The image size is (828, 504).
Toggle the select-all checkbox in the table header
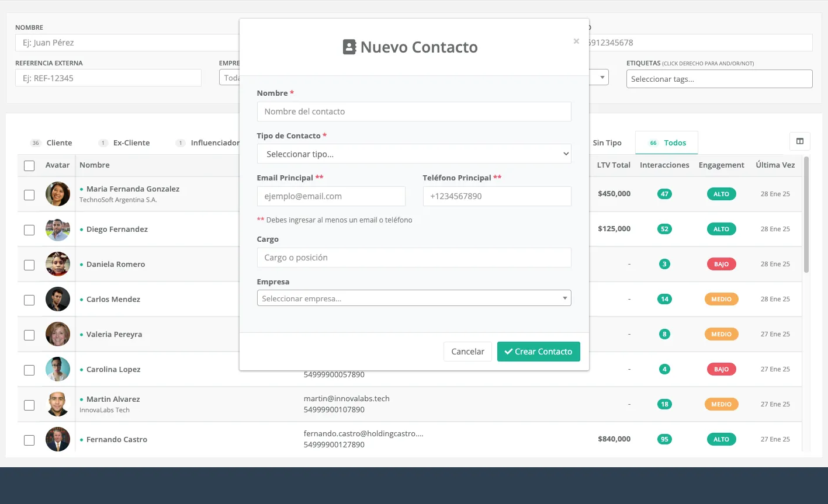(29, 166)
